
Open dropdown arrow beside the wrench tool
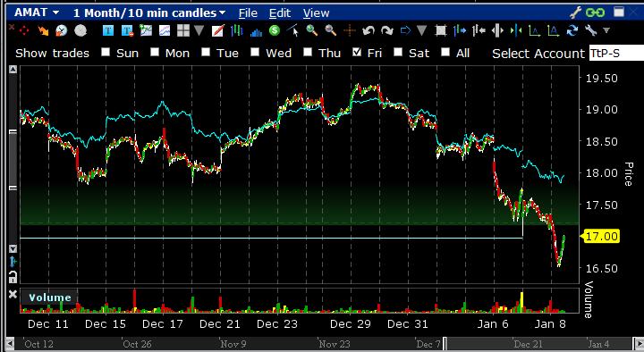click(x=606, y=30)
